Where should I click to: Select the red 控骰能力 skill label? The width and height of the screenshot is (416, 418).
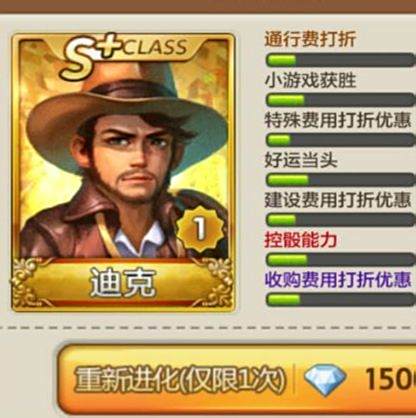300,240
